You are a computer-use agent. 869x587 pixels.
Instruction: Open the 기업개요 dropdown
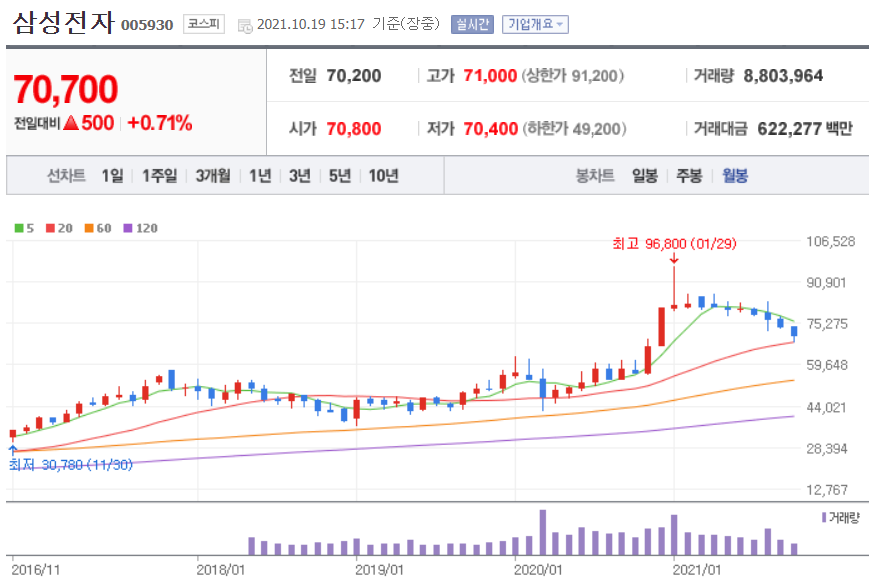coord(535,24)
